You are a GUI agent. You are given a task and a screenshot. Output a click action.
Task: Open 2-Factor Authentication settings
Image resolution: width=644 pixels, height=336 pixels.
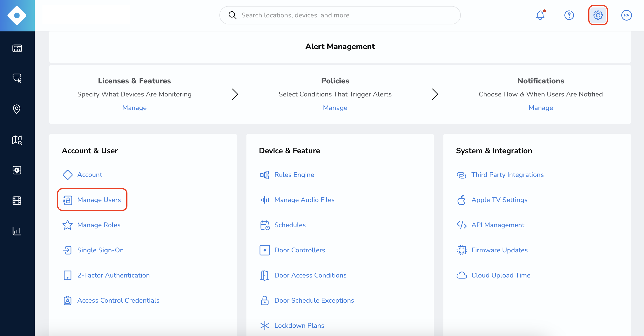[113, 275]
